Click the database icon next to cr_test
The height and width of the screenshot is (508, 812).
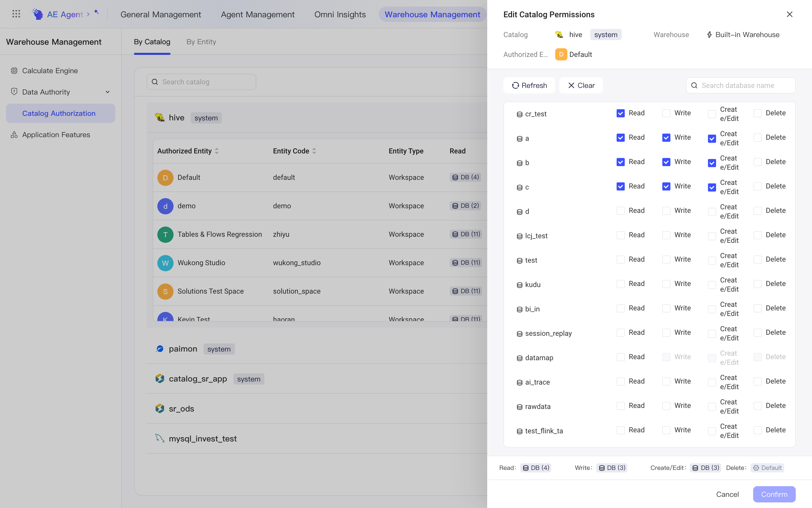coord(519,114)
